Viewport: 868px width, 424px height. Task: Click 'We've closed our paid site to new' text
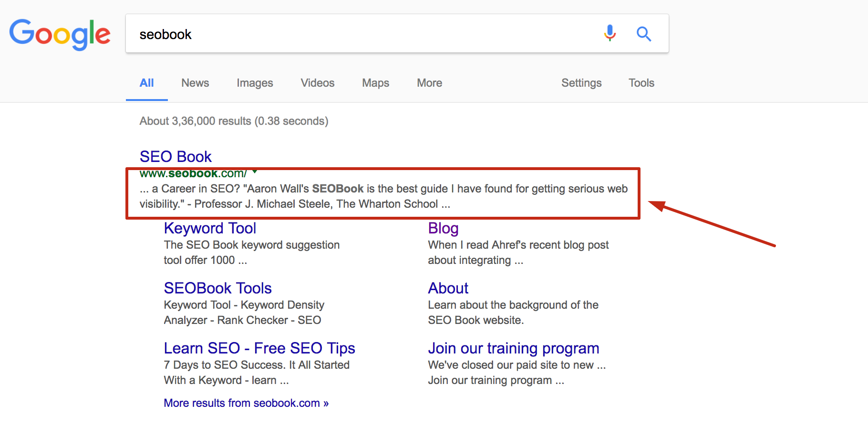tap(517, 365)
